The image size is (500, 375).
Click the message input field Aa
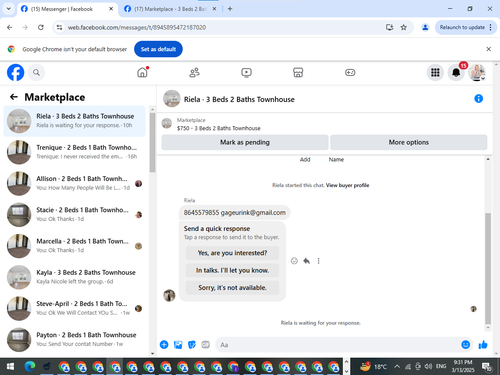(338, 345)
